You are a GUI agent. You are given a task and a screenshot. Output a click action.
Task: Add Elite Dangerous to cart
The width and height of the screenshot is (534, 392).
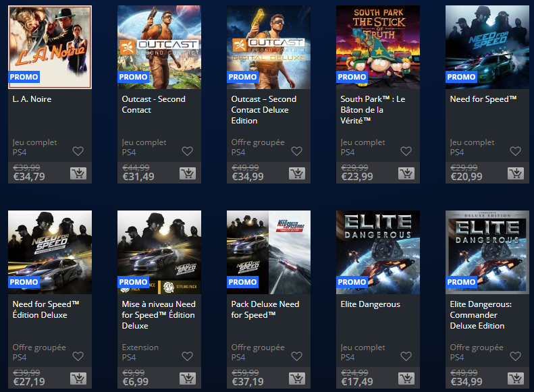[406, 379]
